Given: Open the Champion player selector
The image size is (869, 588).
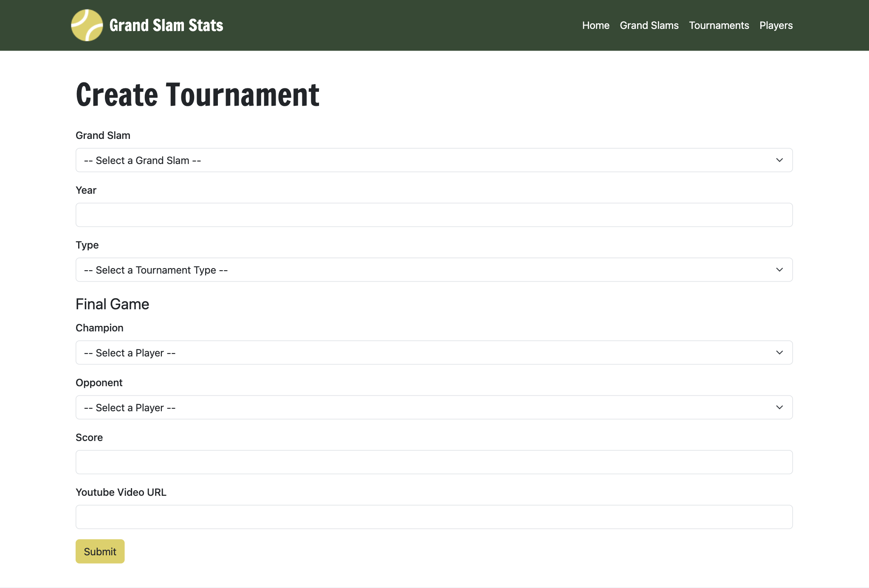Looking at the screenshot, I should (433, 352).
